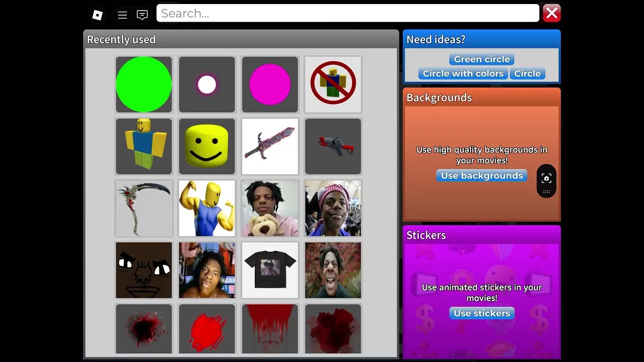Select the green circle image
Image resolution: width=644 pixels, height=362 pixels.
coord(144,84)
